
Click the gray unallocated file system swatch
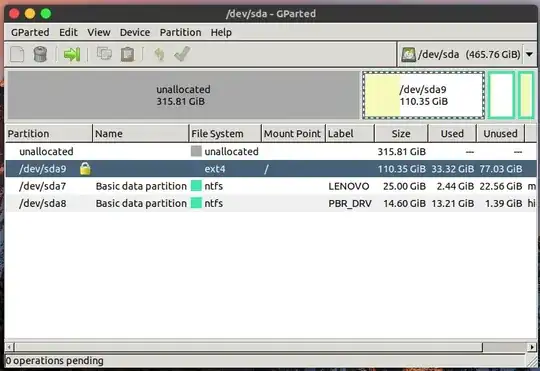pyautogui.click(x=196, y=151)
